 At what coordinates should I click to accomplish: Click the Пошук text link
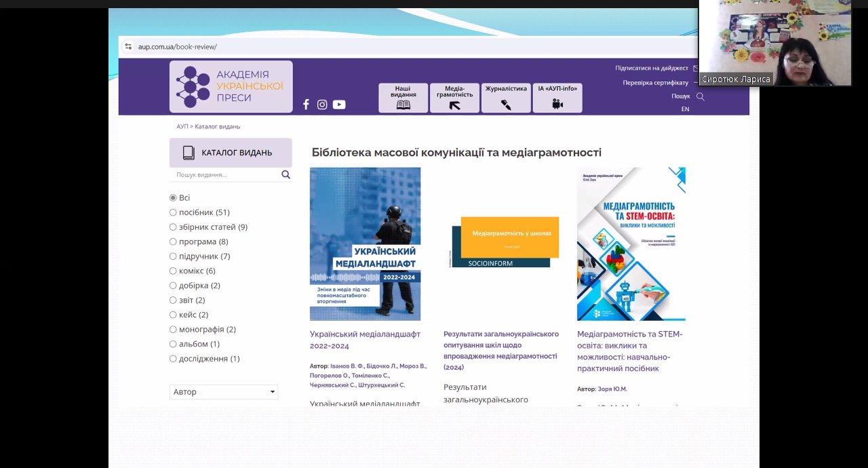tap(681, 96)
